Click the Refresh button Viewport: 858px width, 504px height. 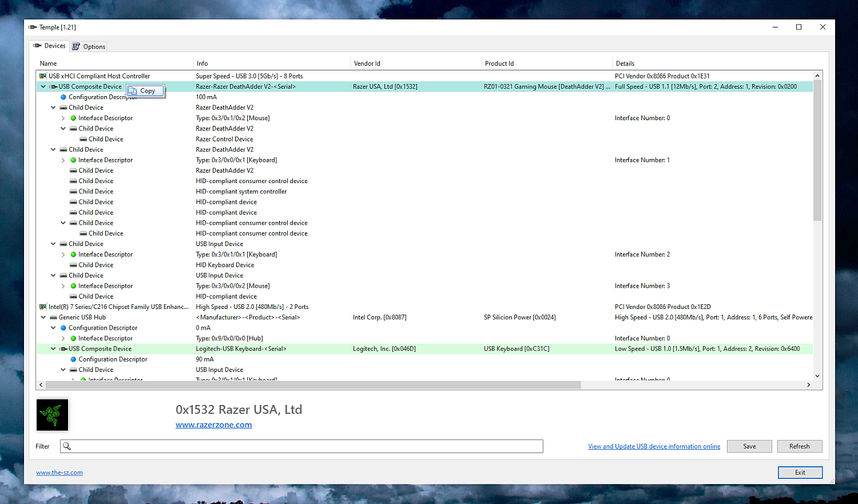point(800,446)
